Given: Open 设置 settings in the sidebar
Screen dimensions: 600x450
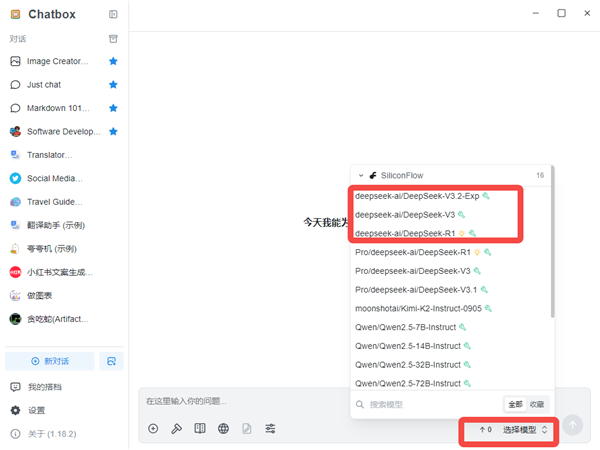Looking at the screenshot, I should coord(36,410).
